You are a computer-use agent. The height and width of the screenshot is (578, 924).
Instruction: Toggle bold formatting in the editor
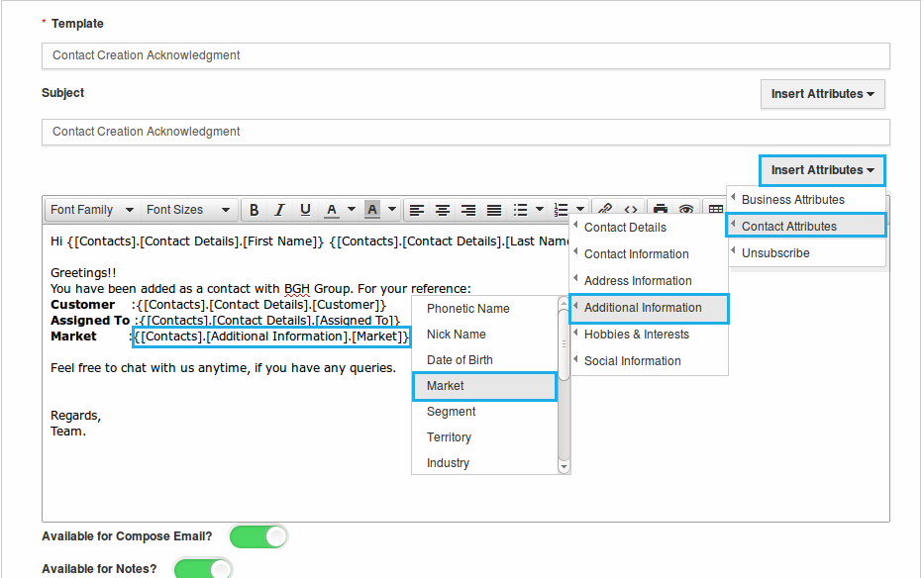(255, 210)
